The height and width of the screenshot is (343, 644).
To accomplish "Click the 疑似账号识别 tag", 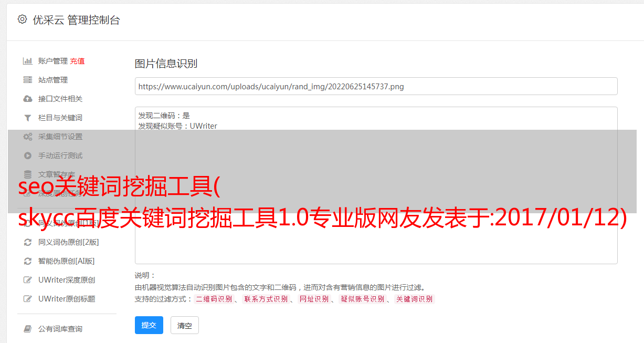I will [363, 299].
